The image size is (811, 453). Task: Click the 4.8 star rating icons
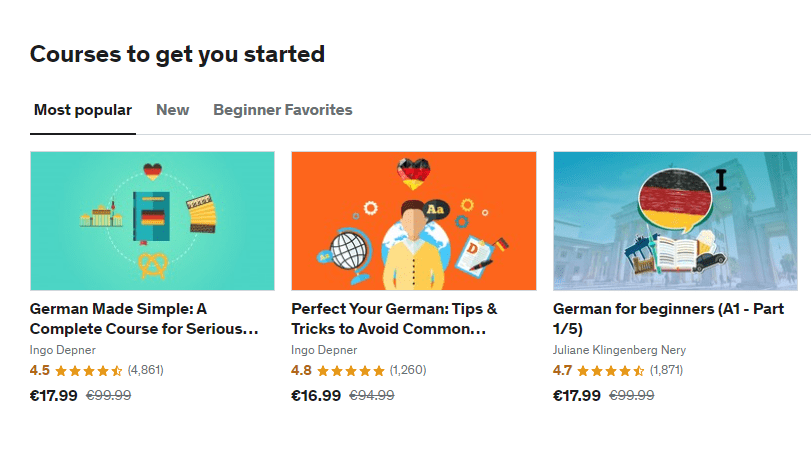pyautogui.click(x=350, y=370)
